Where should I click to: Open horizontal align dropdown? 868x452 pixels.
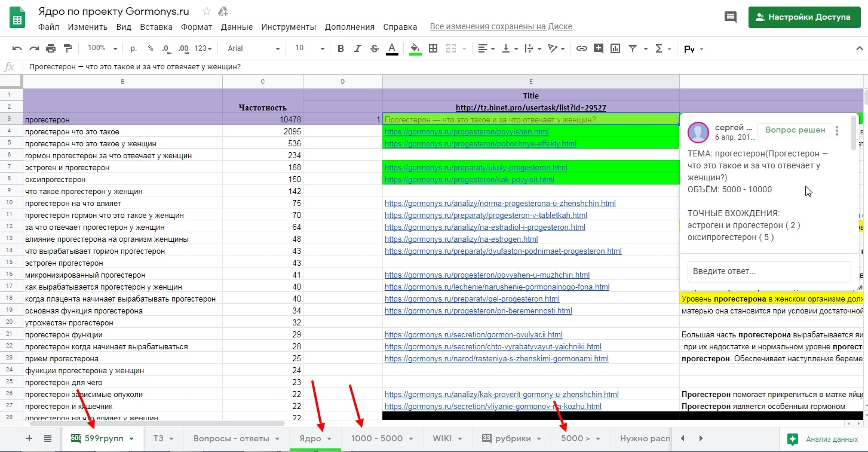click(487, 48)
